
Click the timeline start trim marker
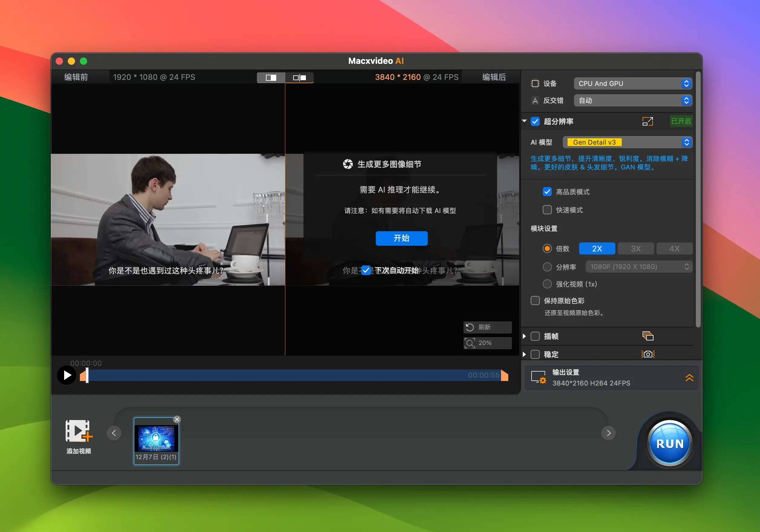(x=83, y=376)
